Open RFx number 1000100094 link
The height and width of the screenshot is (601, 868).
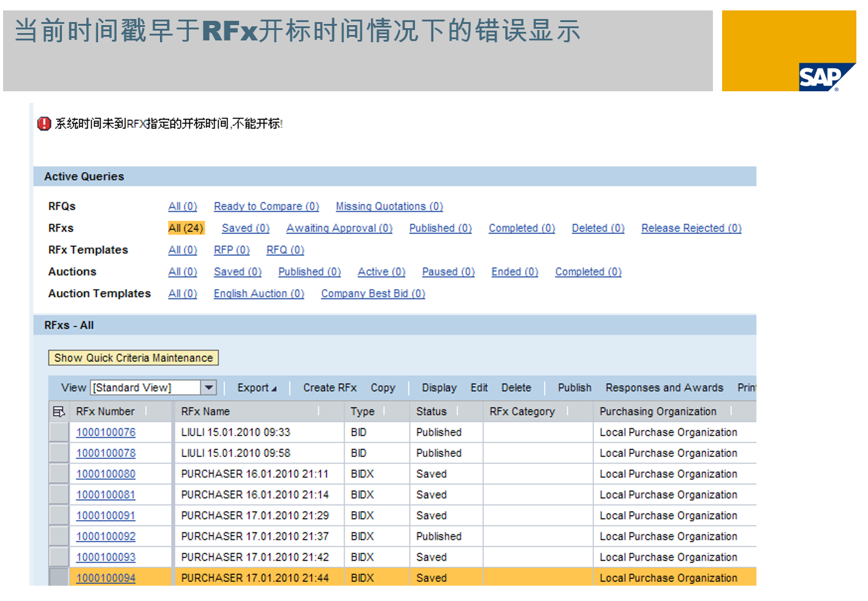click(106, 578)
